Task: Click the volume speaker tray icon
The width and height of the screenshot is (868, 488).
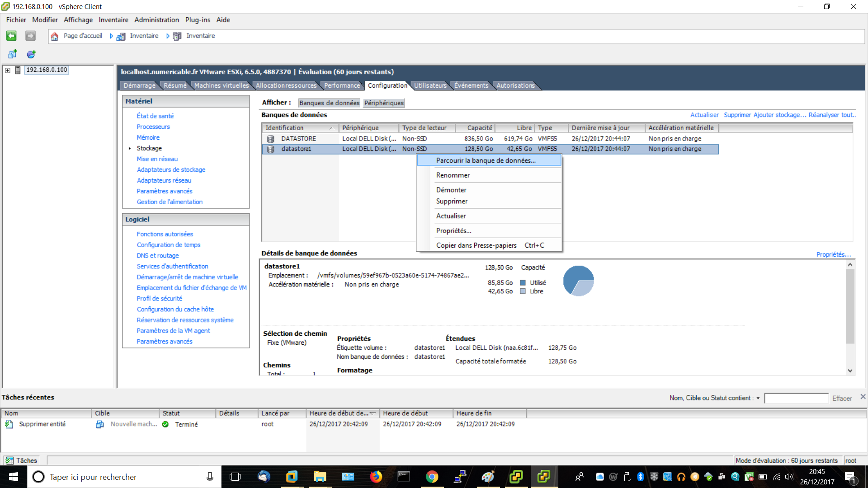Action: point(789,477)
